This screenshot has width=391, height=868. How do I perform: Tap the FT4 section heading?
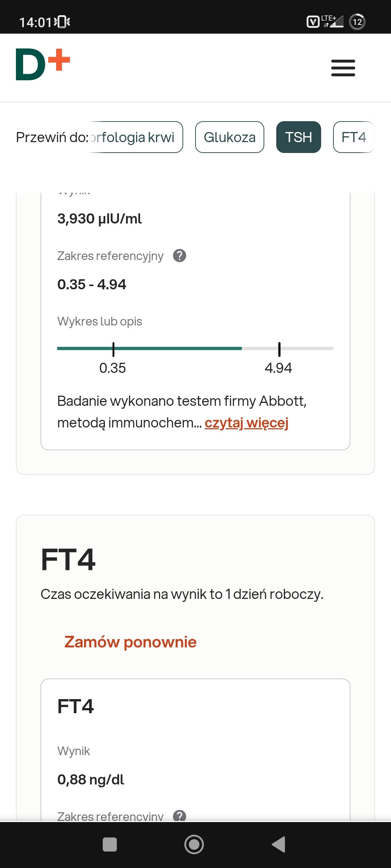68,559
